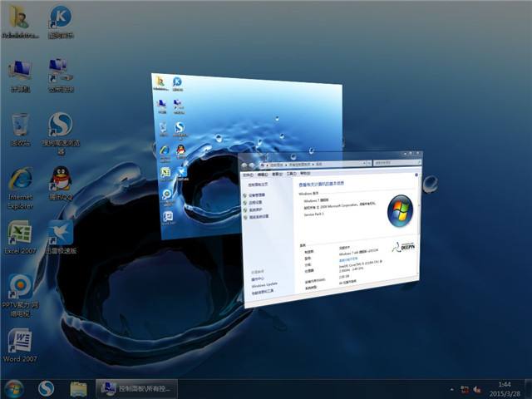Click Back arrow in System window

pos(244,165)
